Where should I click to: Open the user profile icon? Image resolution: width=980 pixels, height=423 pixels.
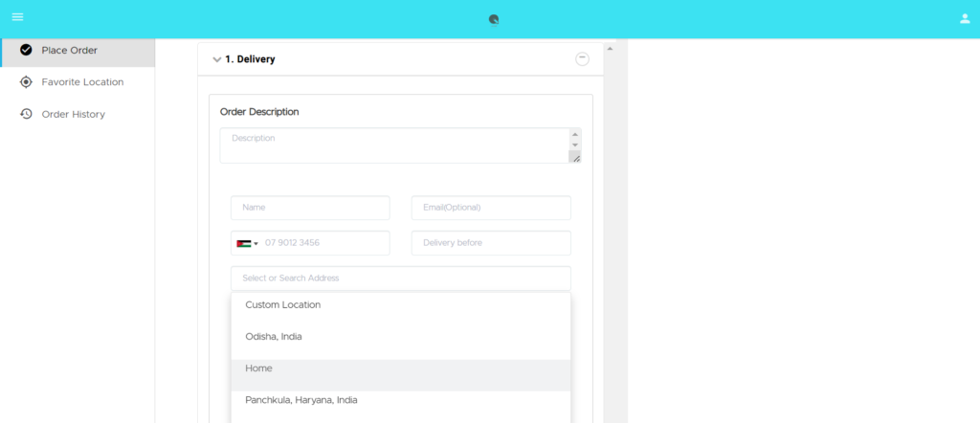pyautogui.click(x=965, y=19)
